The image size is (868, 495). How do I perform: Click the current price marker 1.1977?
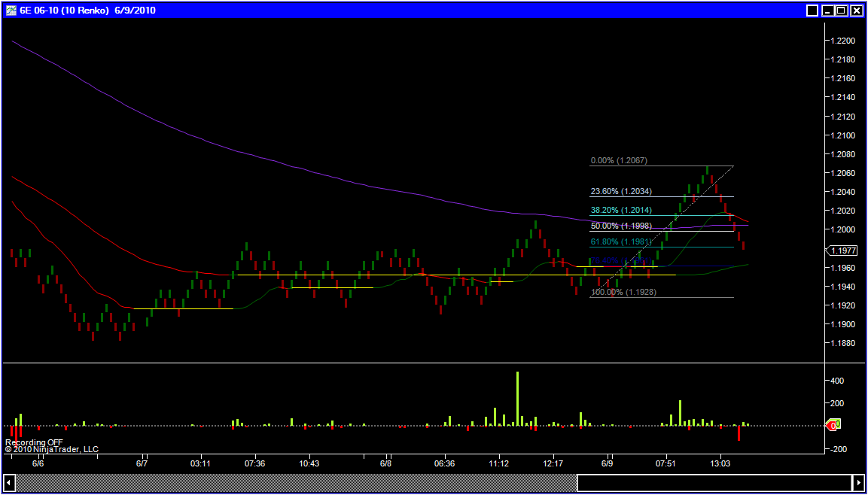tap(842, 251)
